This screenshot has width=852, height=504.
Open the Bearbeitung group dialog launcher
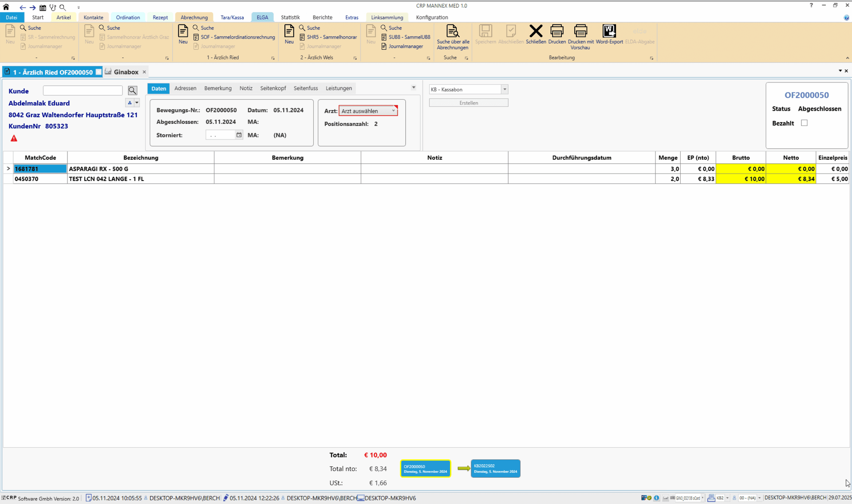651,58
